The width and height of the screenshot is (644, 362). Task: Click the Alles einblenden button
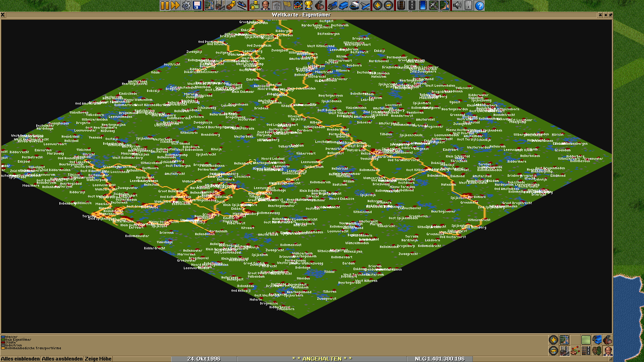pyautogui.click(x=20, y=359)
